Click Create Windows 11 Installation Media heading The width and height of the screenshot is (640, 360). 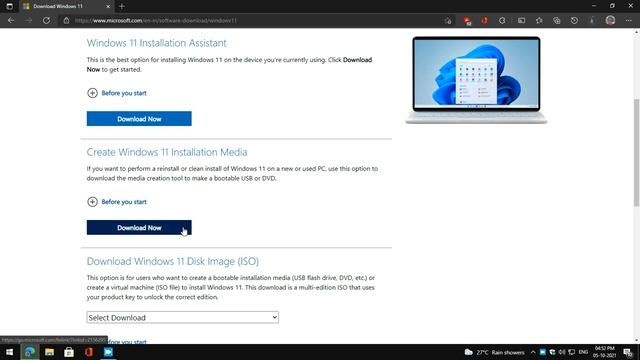point(167,152)
